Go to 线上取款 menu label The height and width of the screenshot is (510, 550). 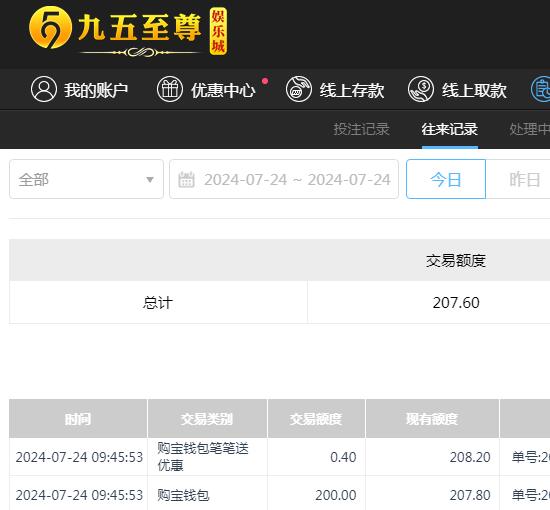(474, 90)
